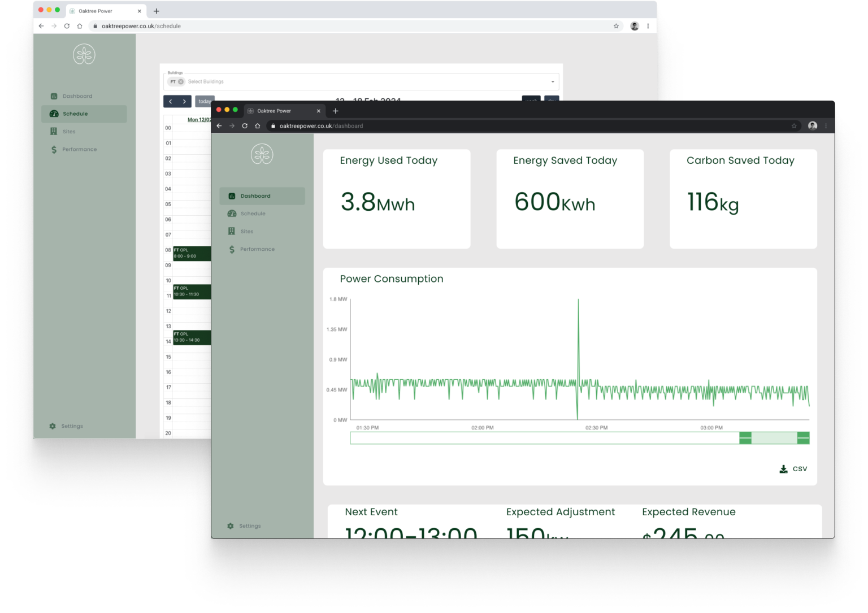Switch to the Oaktree Power schedule tab
The image size is (868, 613).
coord(102,11)
